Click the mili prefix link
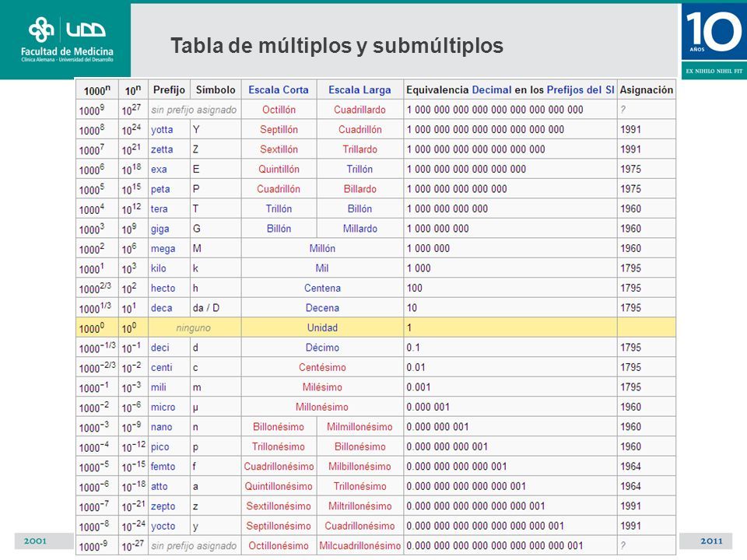Image resolution: width=747 pixels, height=560 pixels. [159, 387]
